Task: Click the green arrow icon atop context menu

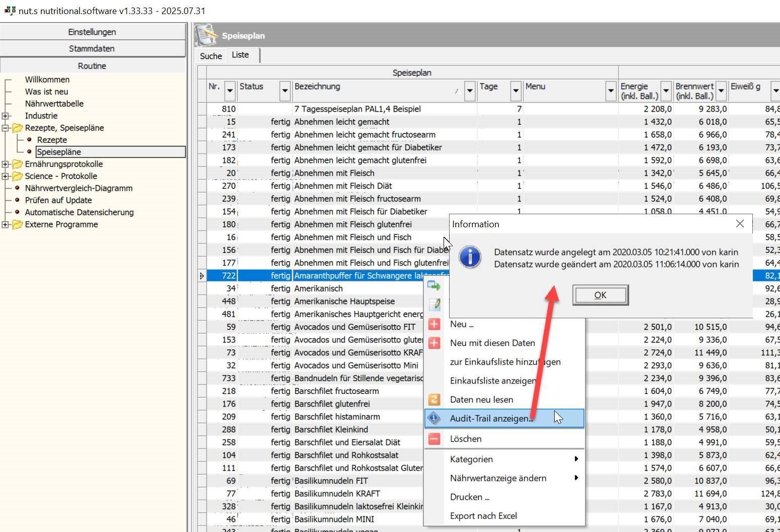Action: coord(434,286)
